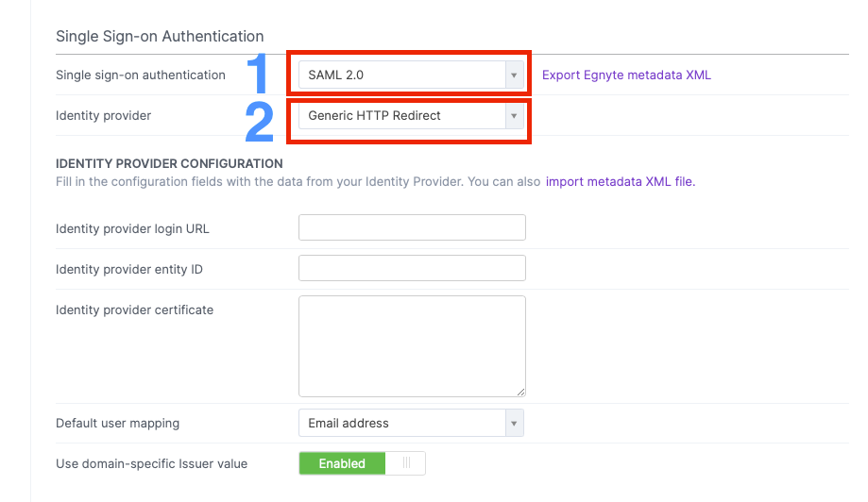The height and width of the screenshot is (502, 868).
Task: Follow the import metadata XML file link
Action: [x=620, y=181]
